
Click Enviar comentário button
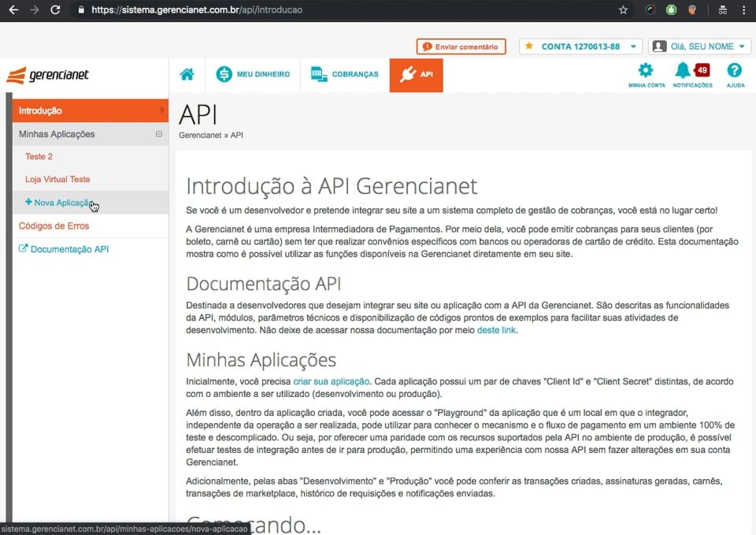[461, 46]
